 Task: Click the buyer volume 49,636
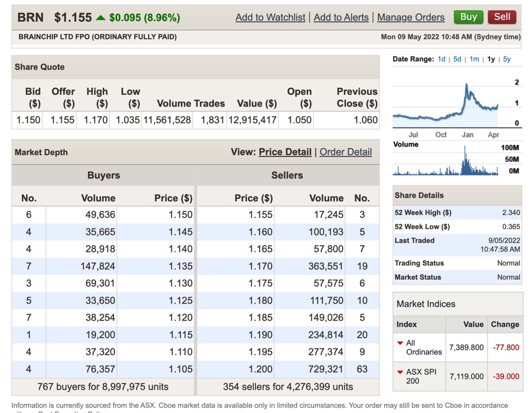[x=100, y=214]
